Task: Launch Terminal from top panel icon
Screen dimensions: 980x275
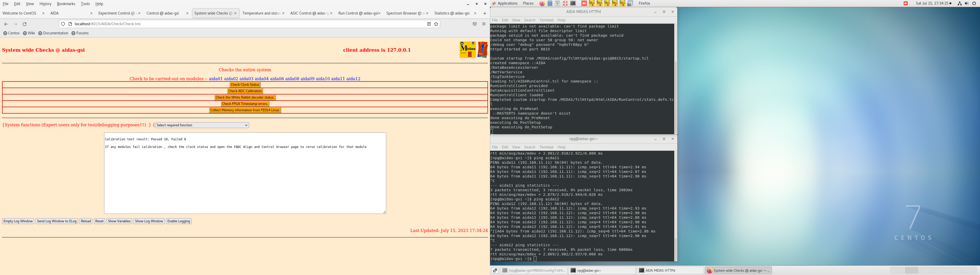Action: click(573, 3)
